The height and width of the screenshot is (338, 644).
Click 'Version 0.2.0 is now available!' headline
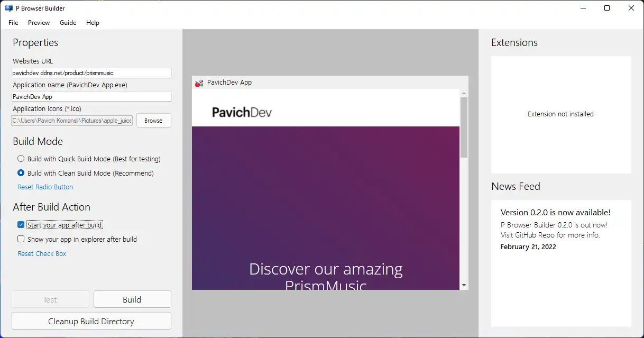556,213
